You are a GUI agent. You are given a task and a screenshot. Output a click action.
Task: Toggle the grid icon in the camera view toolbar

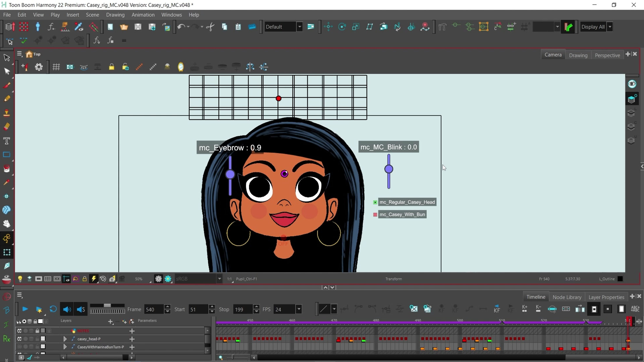(x=56, y=67)
